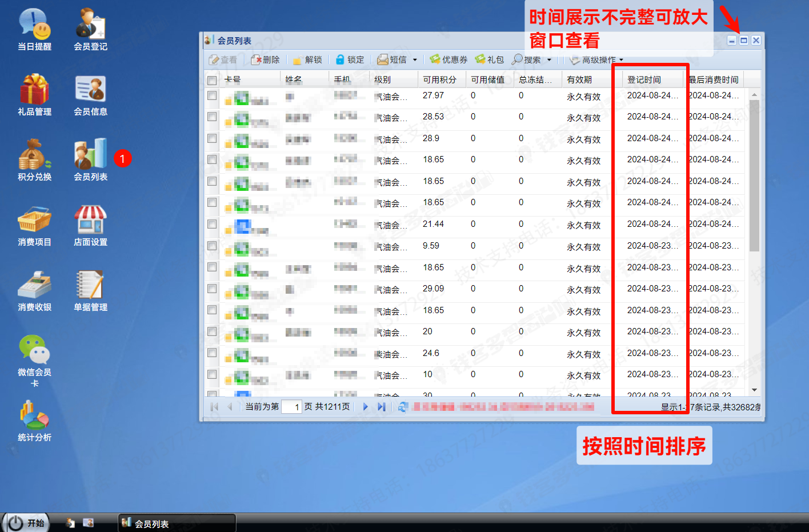
Task: Check the row with 9.59 points
Action: click(x=212, y=246)
